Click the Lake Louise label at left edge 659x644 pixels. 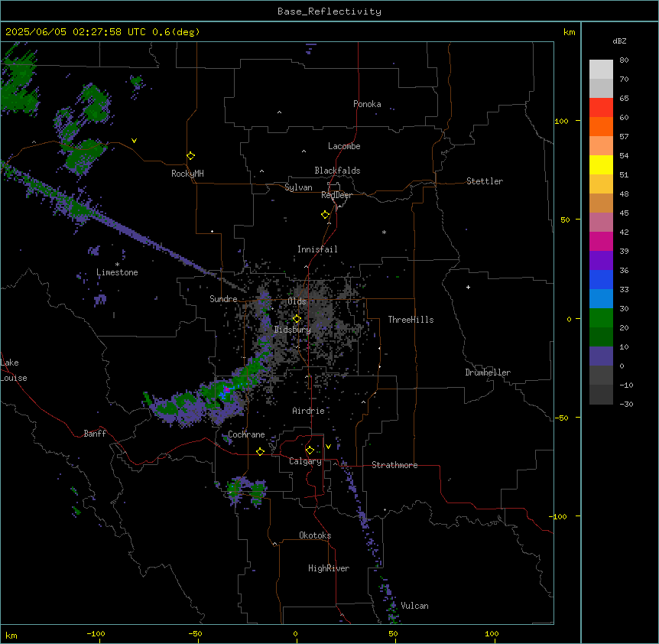(14, 370)
